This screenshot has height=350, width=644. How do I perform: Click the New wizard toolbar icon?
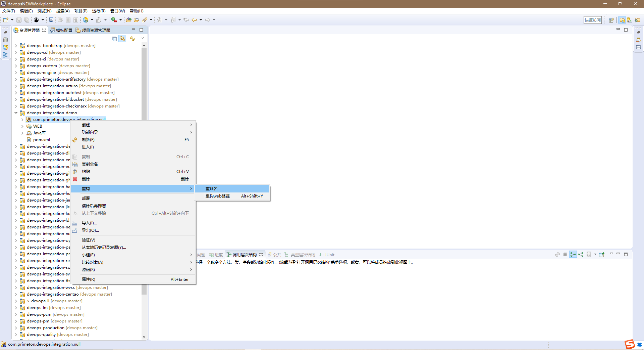click(x=6, y=20)
